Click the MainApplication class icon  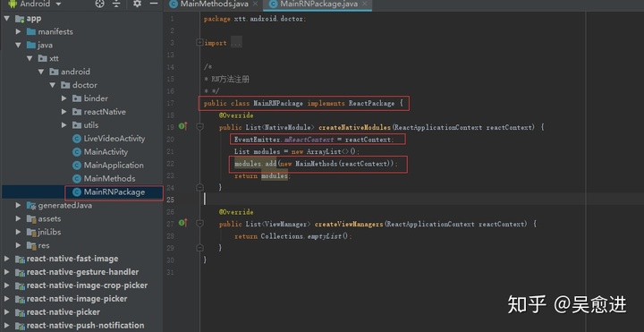point(76,166)
